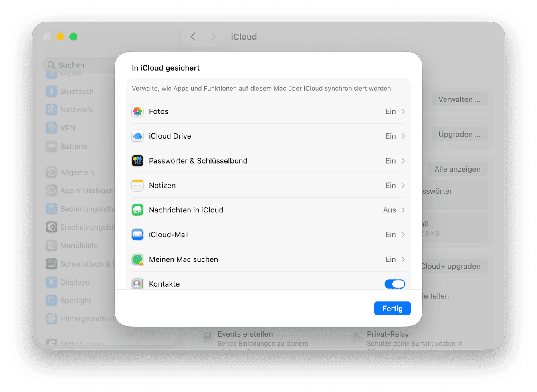
Task: Click the green zoom window button
Action: point(73,37)
